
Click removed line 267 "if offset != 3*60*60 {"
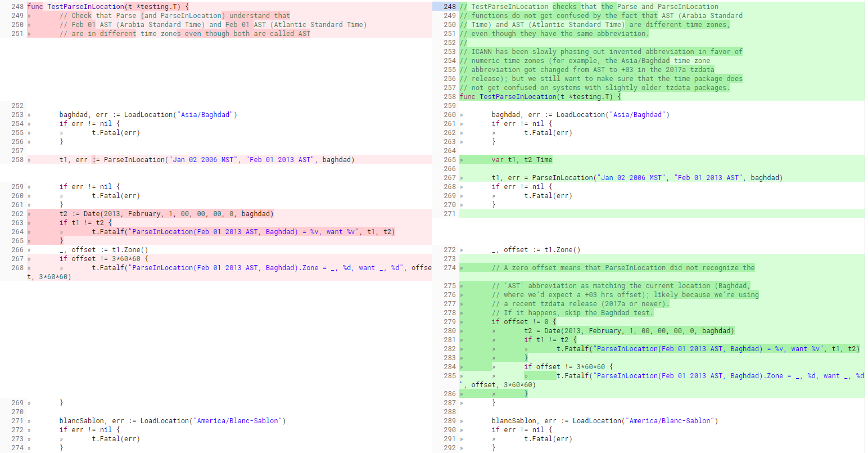104,259
